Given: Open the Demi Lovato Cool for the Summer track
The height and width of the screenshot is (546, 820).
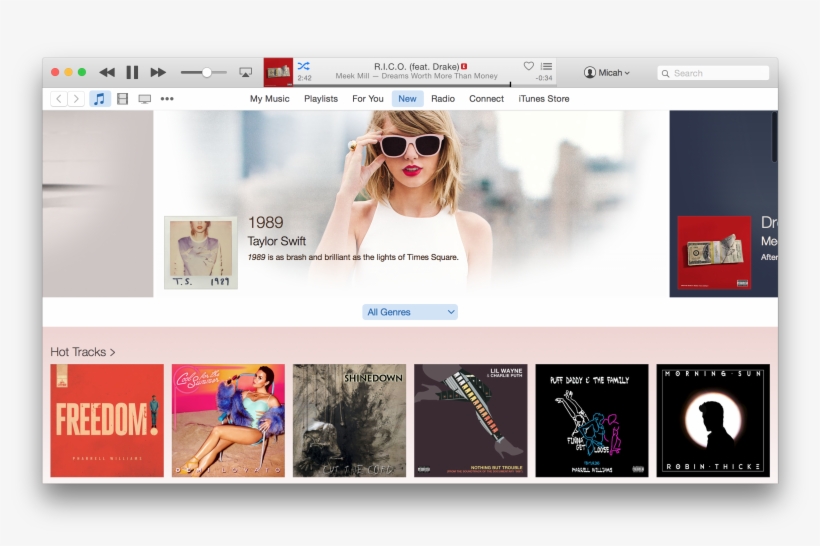Looking at the screenshot, I should coord(228,420).
